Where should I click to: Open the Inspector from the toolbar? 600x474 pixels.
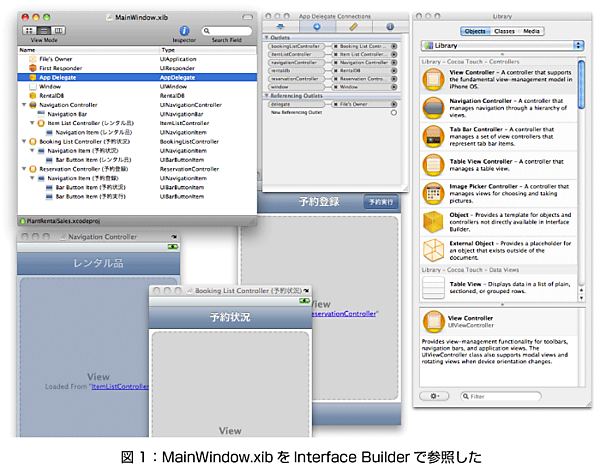(184, 30)
